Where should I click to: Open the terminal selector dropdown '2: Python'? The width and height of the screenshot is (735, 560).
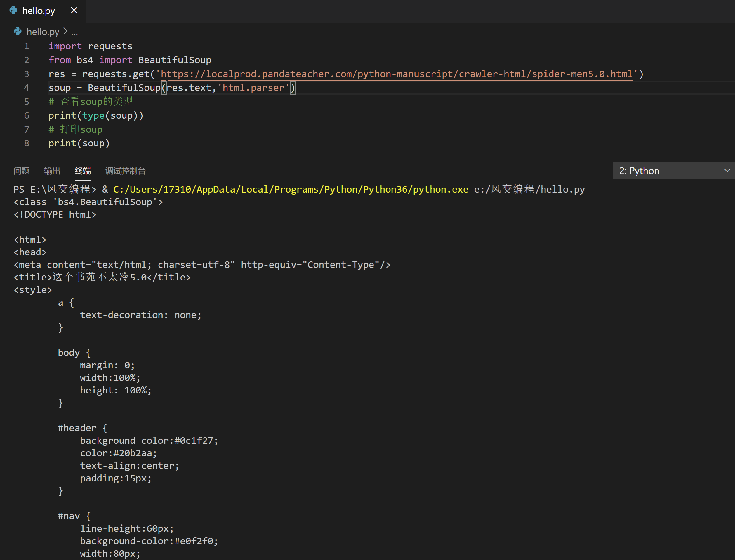coord(674,170)
